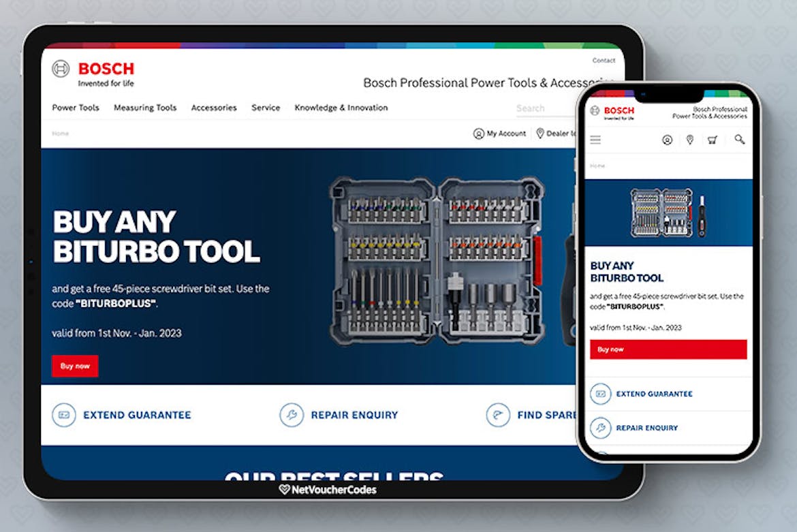Select the Accessories menu item
This screenshot has height=532, width=797.
point(214,108)
